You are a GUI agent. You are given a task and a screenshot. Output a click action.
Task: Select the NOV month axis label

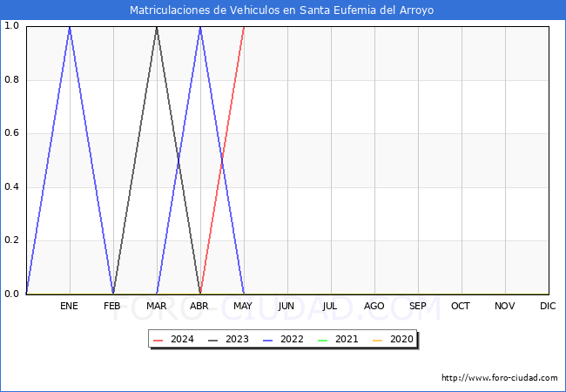click(505, 306)
